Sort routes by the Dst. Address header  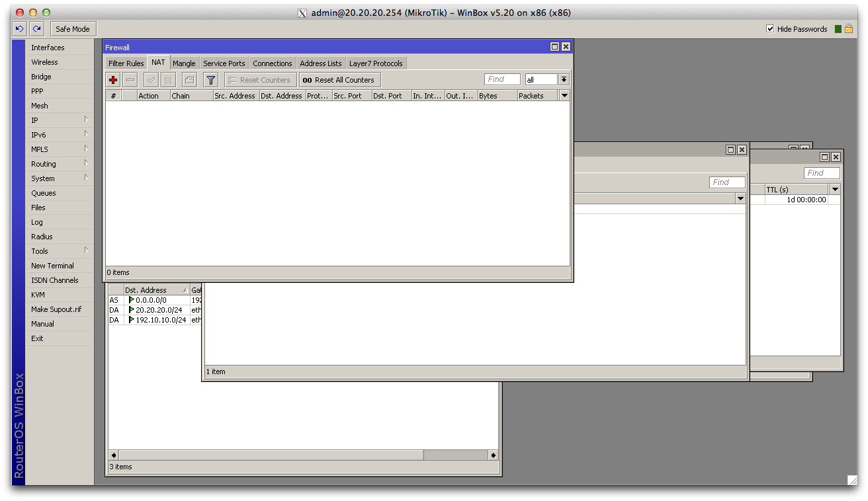tap(156, 290)
